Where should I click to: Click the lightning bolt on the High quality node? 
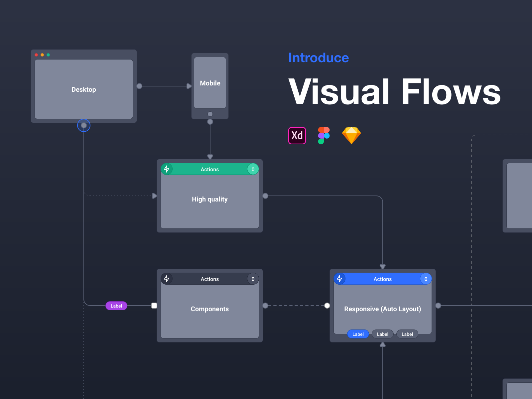(x=167, y=169)
